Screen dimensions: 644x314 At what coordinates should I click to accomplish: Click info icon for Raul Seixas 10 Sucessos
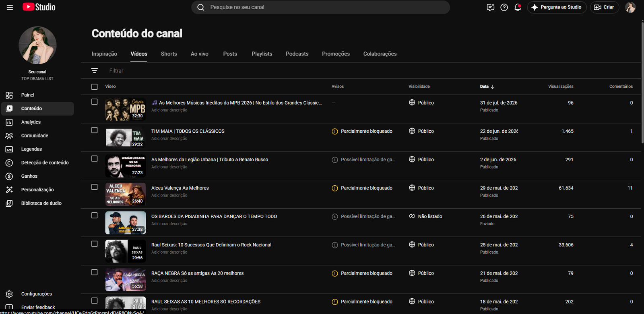(x=335, y=245)
